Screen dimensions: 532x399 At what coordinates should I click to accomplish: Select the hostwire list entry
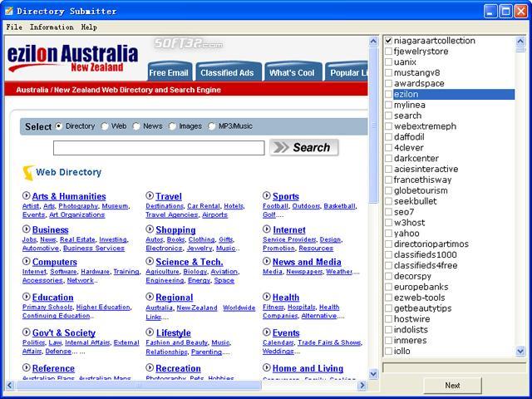coord(412,319)
